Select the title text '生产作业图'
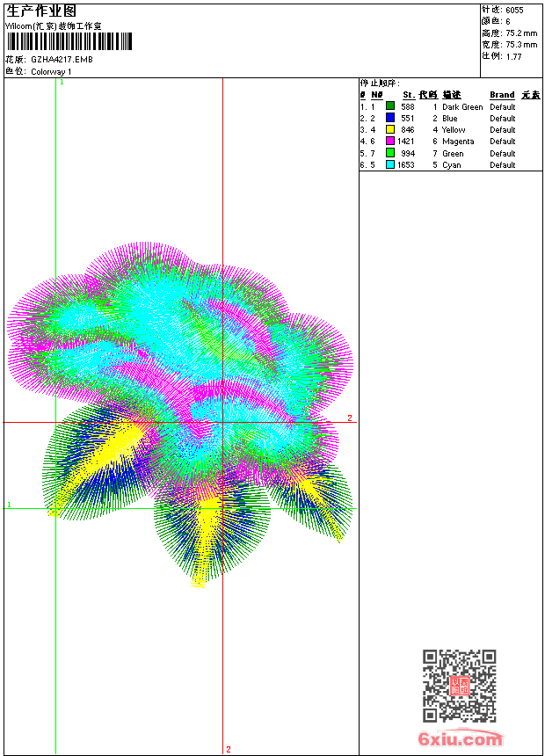 (41, 11)
